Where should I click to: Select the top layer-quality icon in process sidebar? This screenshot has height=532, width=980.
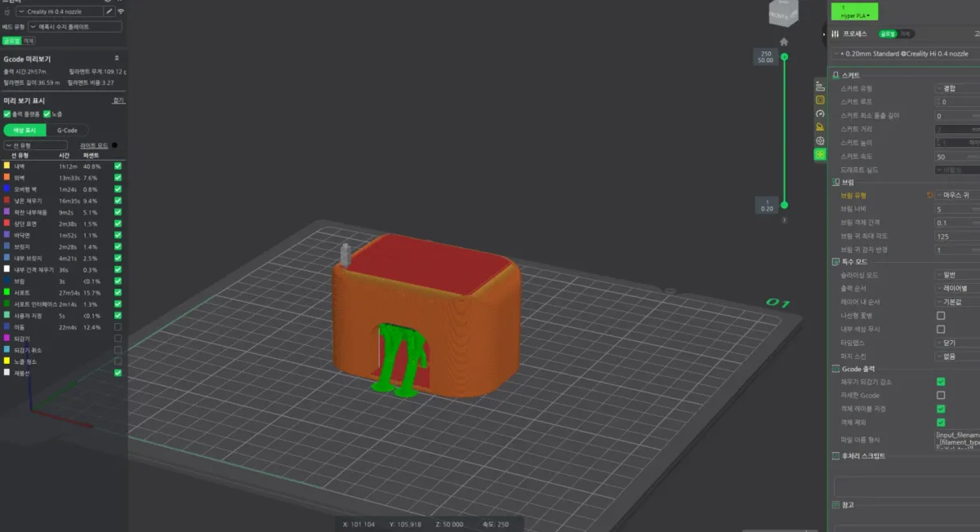(x=820, y=86)
